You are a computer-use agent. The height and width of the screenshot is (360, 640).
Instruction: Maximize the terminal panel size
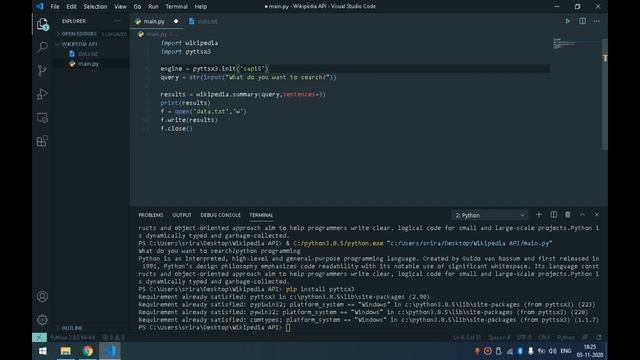[582, 215]
